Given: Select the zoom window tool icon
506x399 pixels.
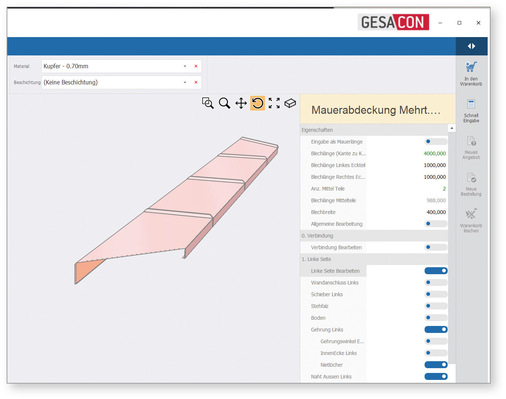Looking at the screenshot, I should coord(208,103).
